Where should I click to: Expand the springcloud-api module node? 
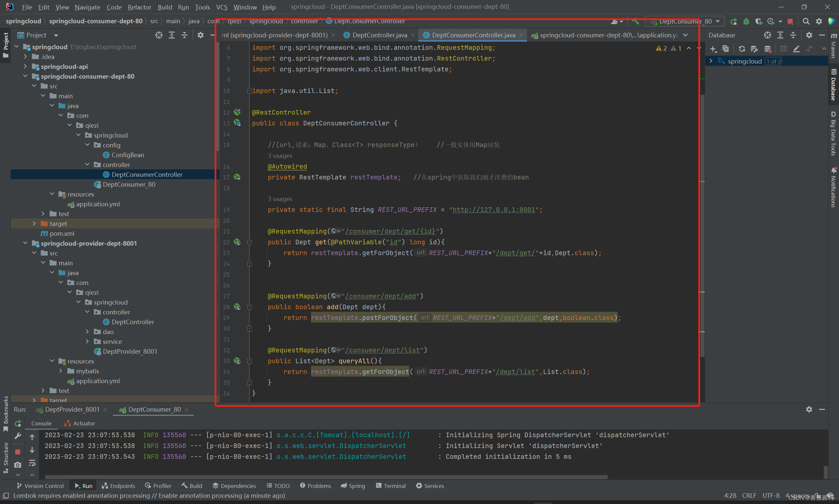pos(26,66)
